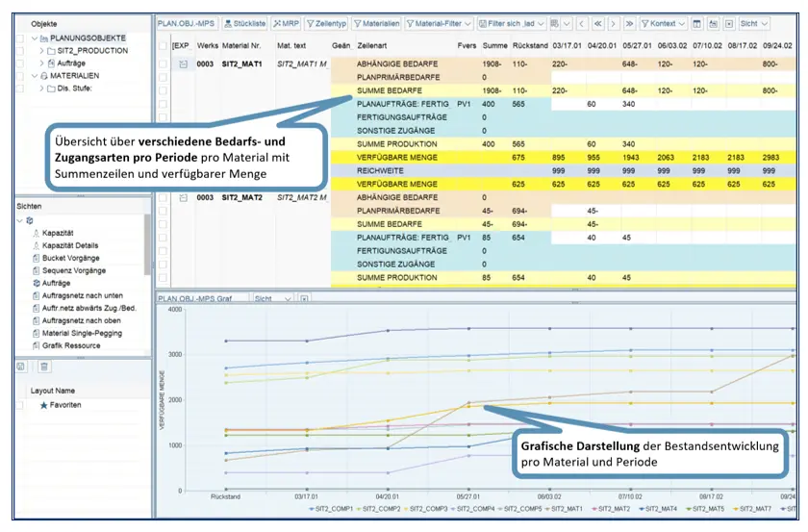This screenshot has width=808, height=532.
Task: Click the SIT2_PRODUCTION folder icon
Action: (x=51, y=51)
